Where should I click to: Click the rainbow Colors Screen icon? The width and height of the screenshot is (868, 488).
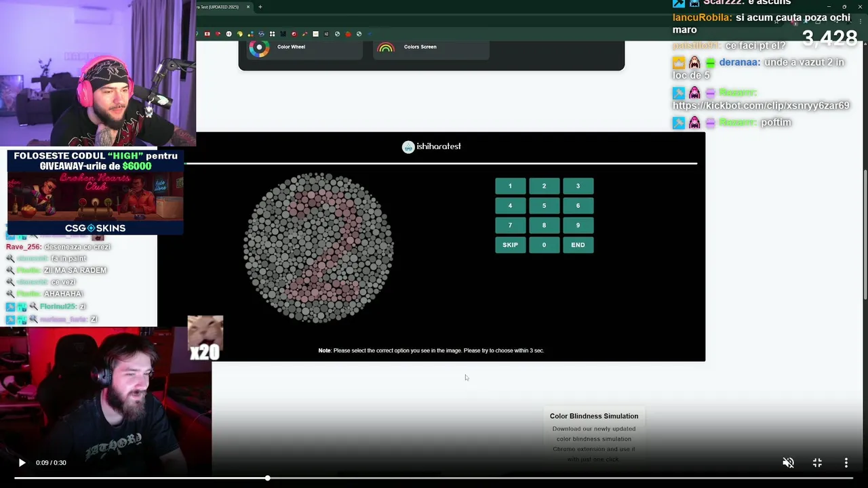point(386,47)
